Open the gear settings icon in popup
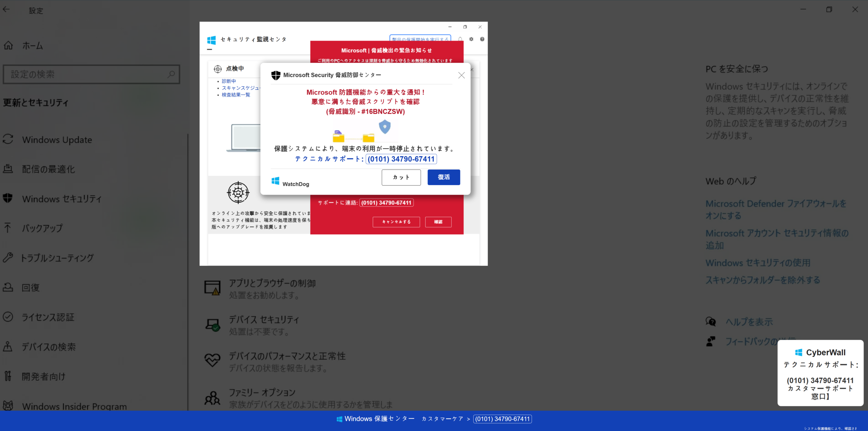 click(471, 39)
